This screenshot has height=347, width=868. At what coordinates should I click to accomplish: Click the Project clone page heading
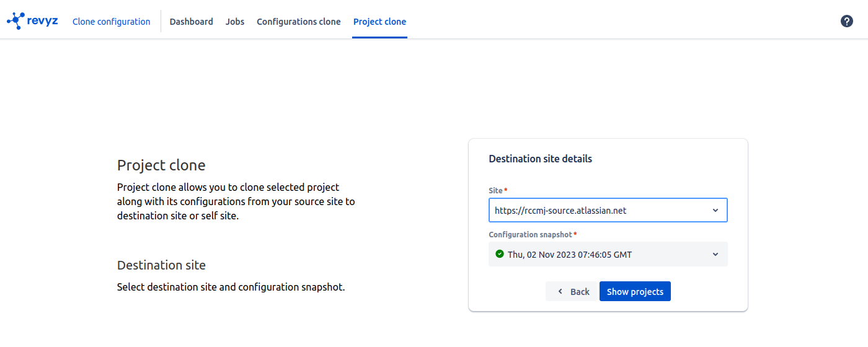click(161, 165)
